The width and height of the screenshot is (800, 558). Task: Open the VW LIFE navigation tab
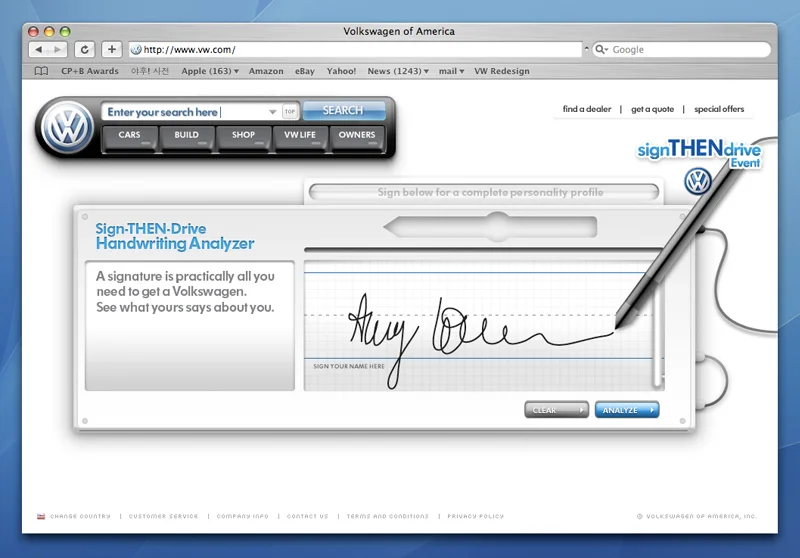(x=300, y=138)
